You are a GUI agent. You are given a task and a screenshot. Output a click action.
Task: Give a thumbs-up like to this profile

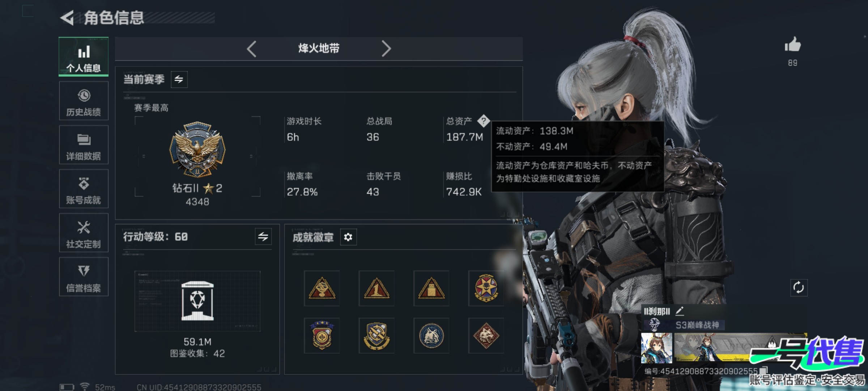point(792,45)
